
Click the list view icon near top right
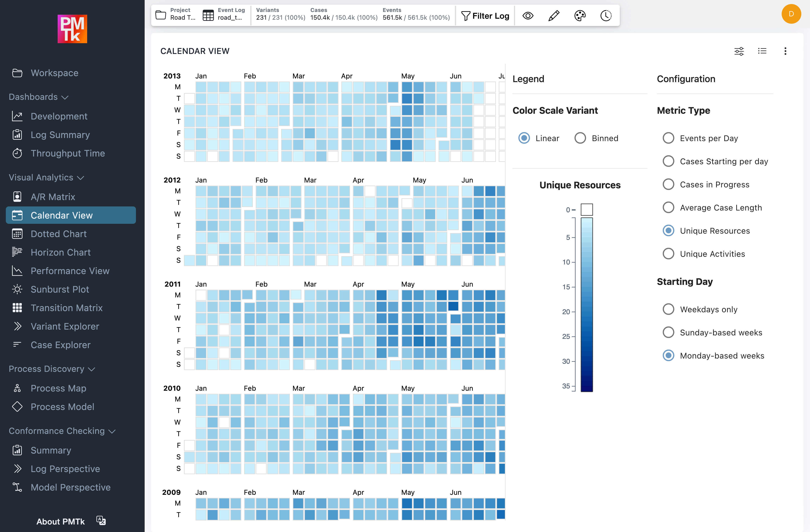762,51
